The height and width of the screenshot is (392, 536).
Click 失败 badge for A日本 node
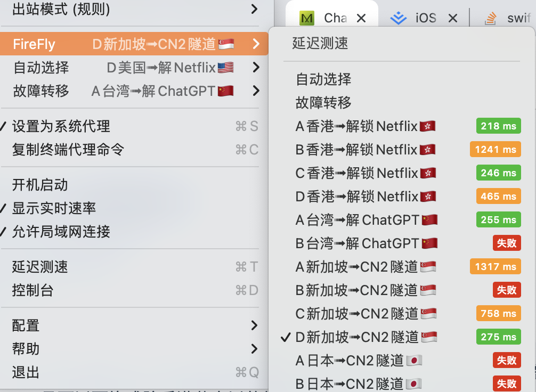(x=507, y=360)
